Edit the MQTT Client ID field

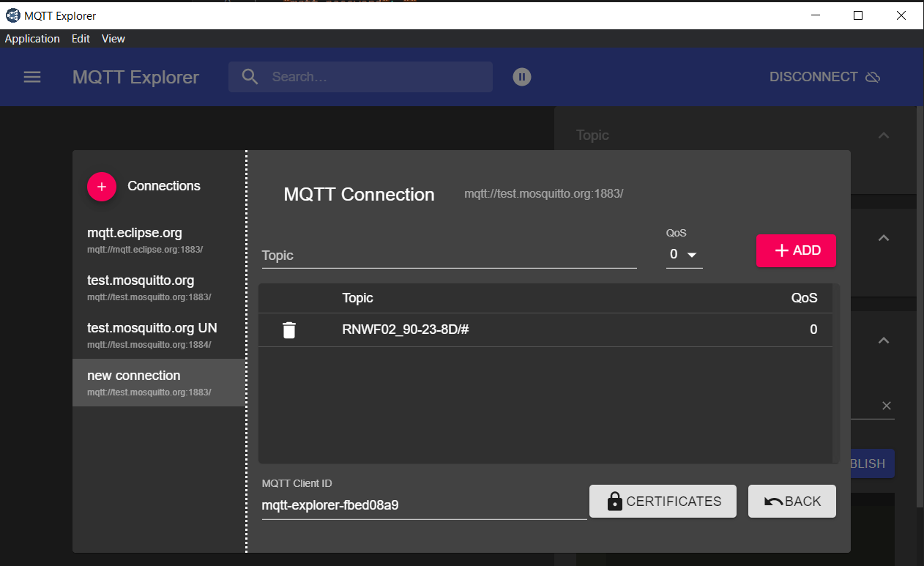coord(424,505)
